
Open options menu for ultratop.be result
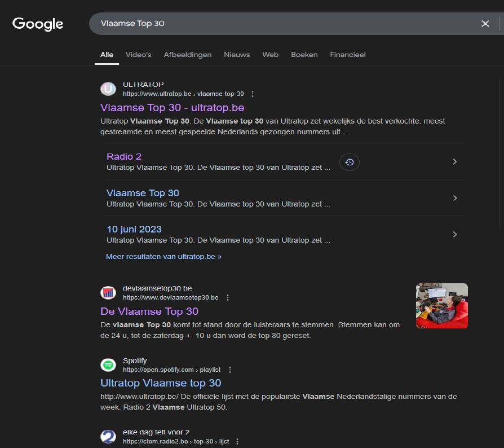pyautogui.click(x=253, y=94)
